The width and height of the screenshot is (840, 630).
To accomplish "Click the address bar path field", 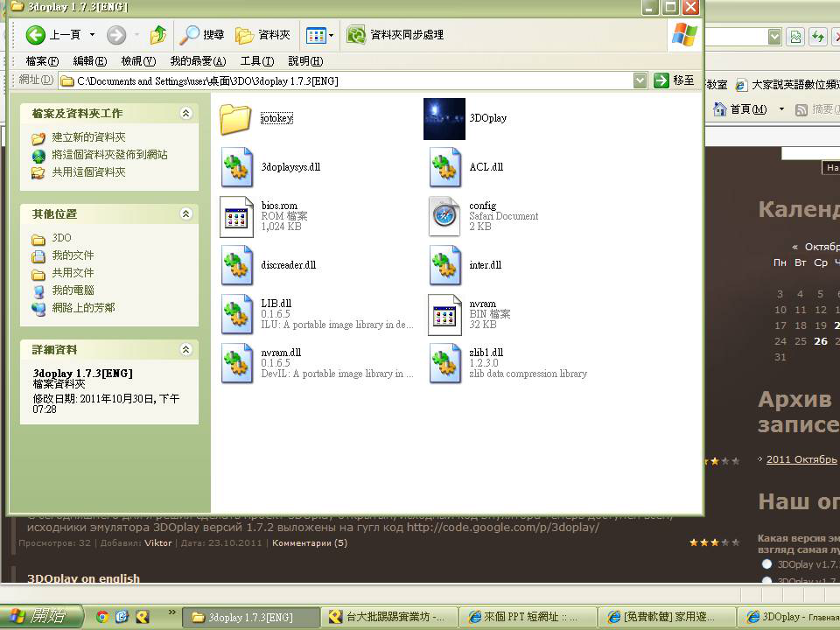I will coord(346,80).
